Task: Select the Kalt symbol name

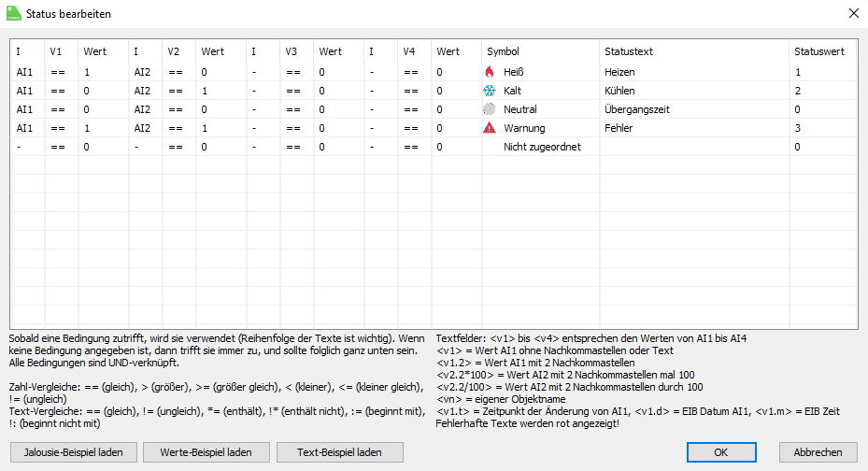Action: coord(513,91)
